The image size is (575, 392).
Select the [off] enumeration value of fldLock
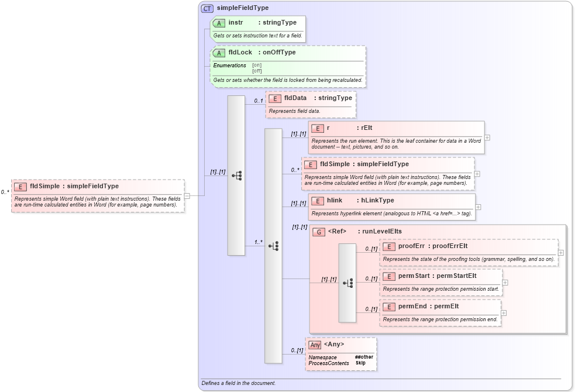[258, 71]
